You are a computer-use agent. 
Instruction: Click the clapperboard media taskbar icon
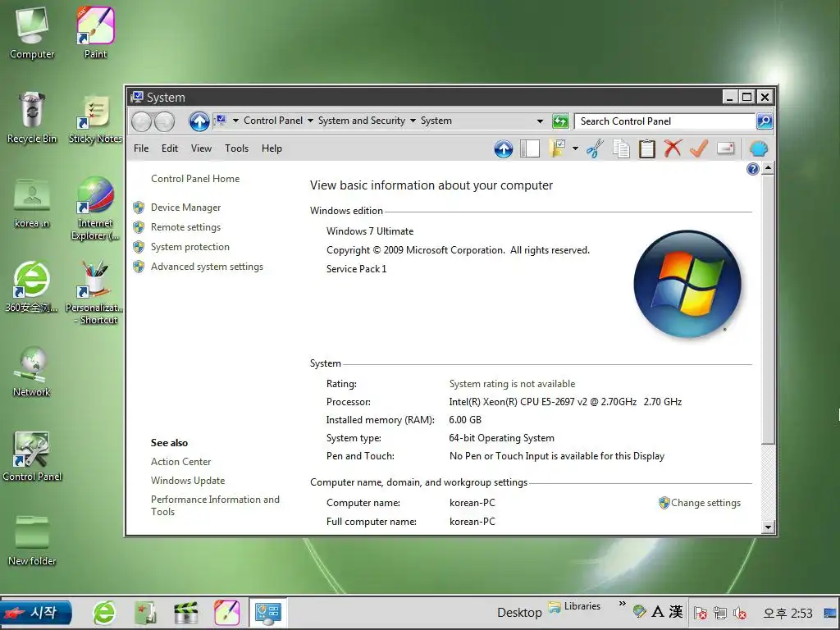click(x=186, y=613)
